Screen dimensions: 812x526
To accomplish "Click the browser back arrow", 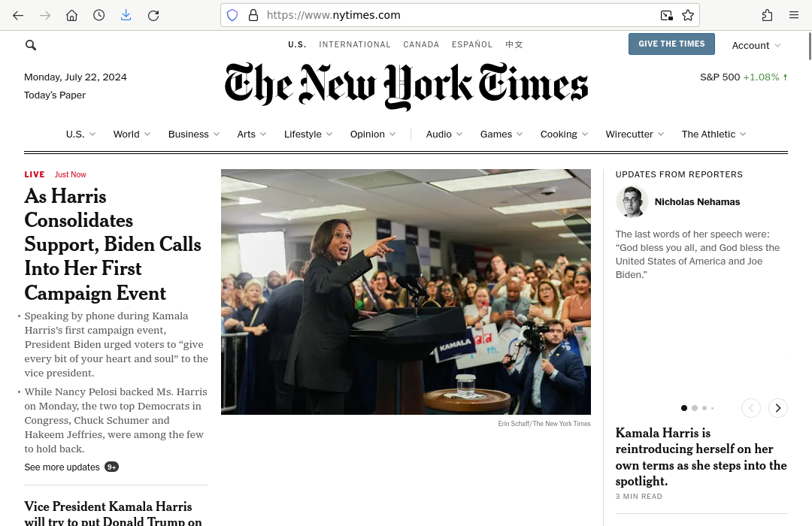I will point(18,16).
